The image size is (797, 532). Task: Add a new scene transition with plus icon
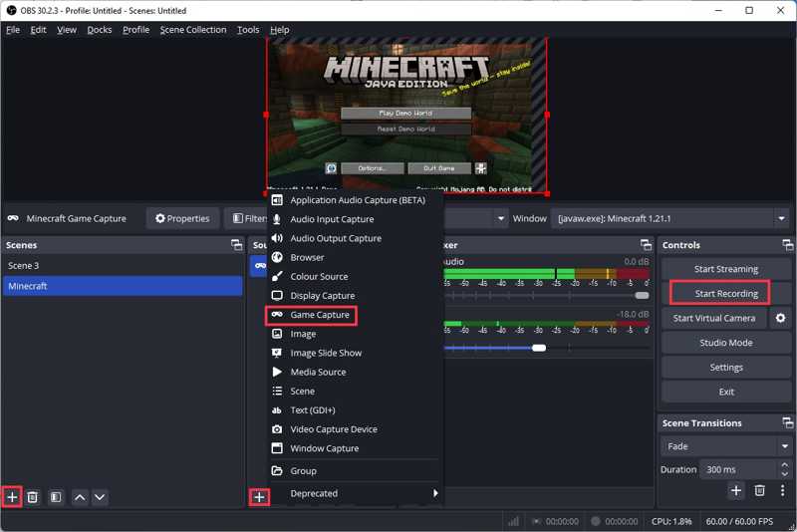[736, 490]
